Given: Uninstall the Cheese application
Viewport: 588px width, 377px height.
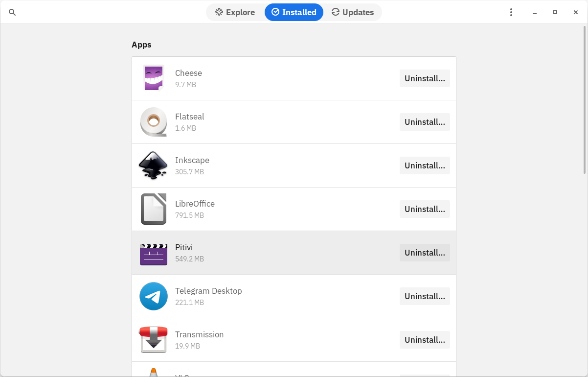Looking at the screenshot, I should pos(425,78).
